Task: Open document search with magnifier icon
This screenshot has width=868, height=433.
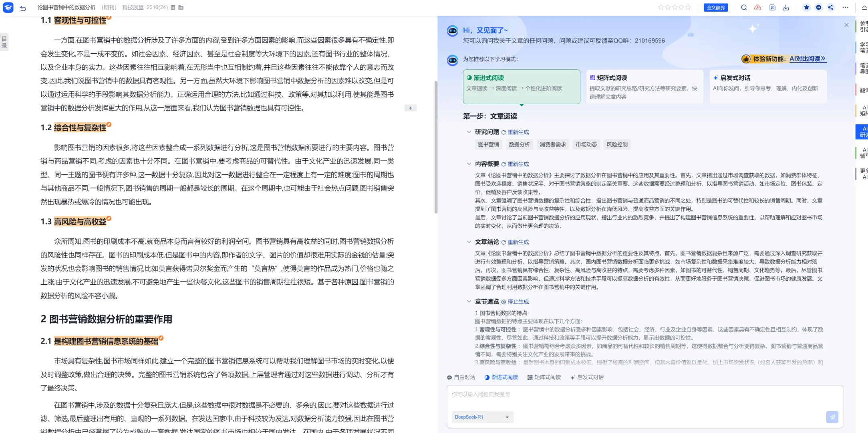Action: pyautogui.click(x=744, y=7)
